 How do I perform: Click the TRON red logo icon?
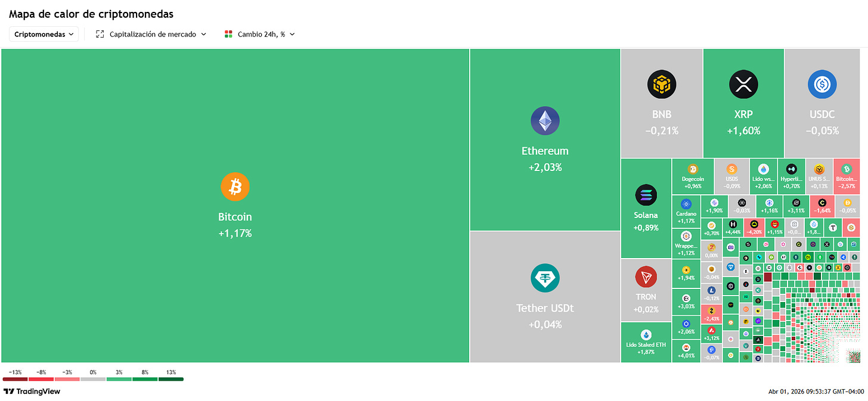tap(646, 277)
